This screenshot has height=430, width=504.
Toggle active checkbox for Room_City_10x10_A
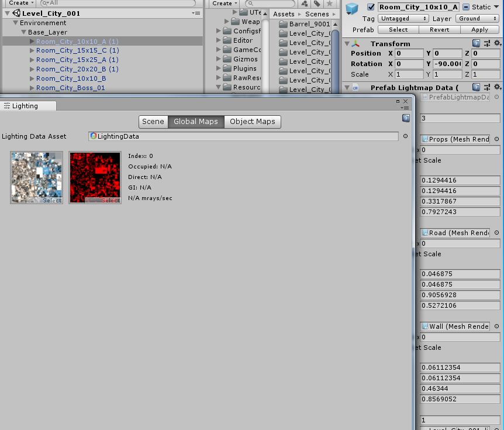pos(371,7)
